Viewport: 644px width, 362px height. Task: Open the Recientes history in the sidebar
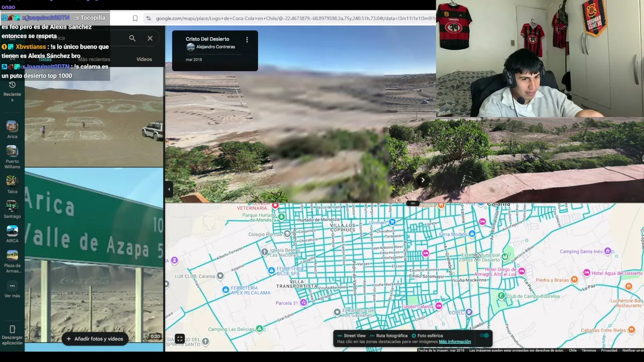point(12,90)
